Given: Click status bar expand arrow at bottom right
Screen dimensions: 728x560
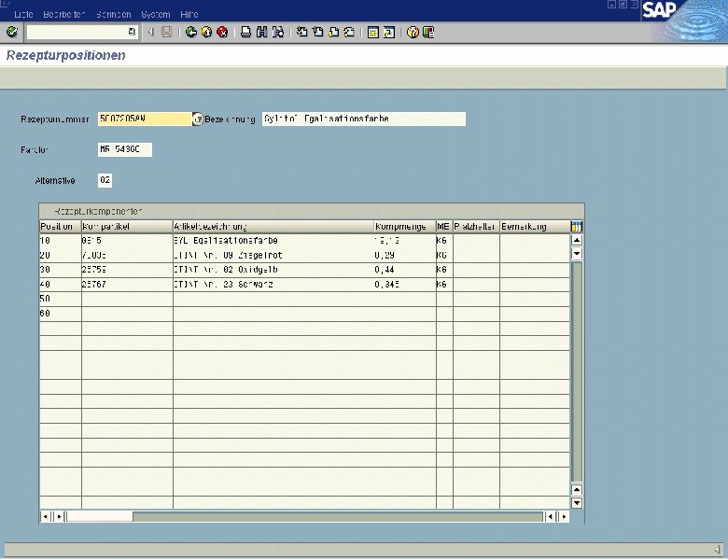Looking at the screenshot, I should pyautogui.click(x=718, y=550).
